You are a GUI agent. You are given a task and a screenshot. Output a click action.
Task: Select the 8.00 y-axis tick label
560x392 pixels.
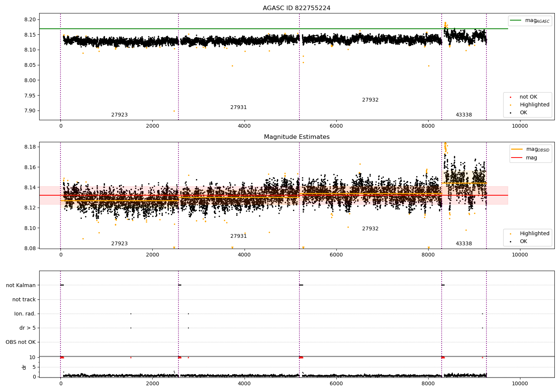[31, 80]
